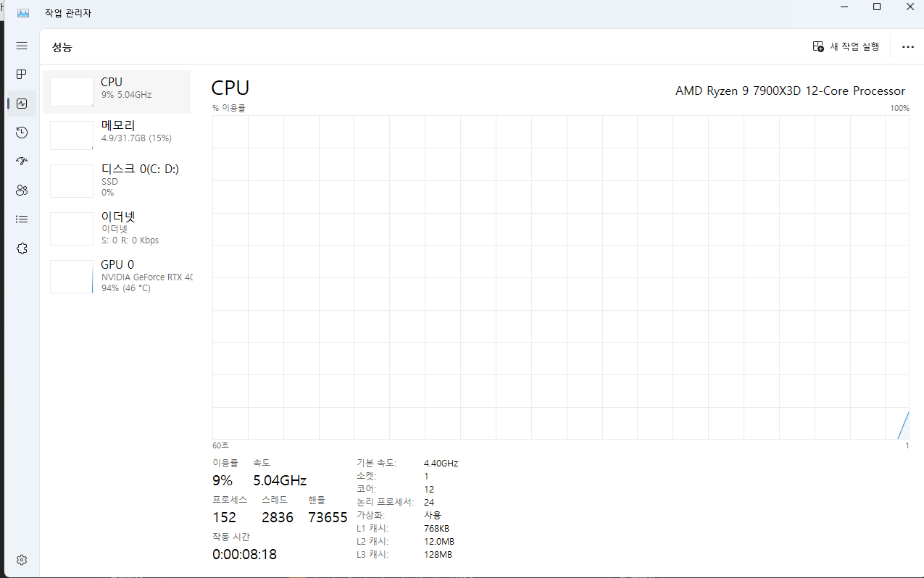Click the 디스크 0 mini graph thumbnail
Image resolution: width=924 pixels, height=578 pixels.
point(72,180)
